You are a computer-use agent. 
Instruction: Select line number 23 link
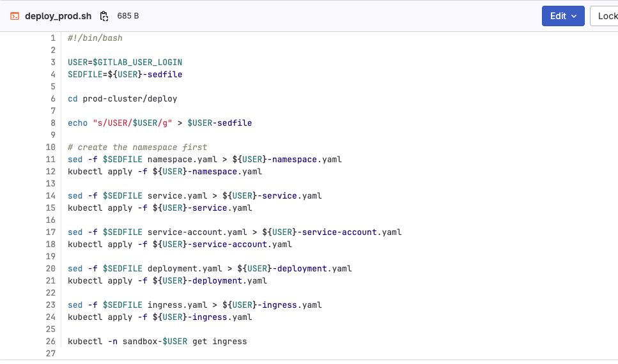50,305
